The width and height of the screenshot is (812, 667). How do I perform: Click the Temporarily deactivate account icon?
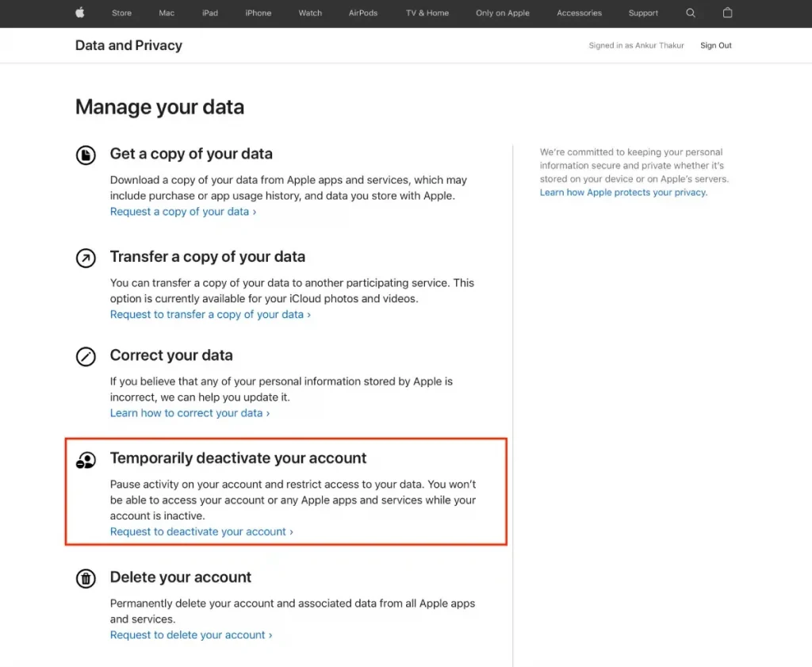pyautogui.click(x=86, y=459)
